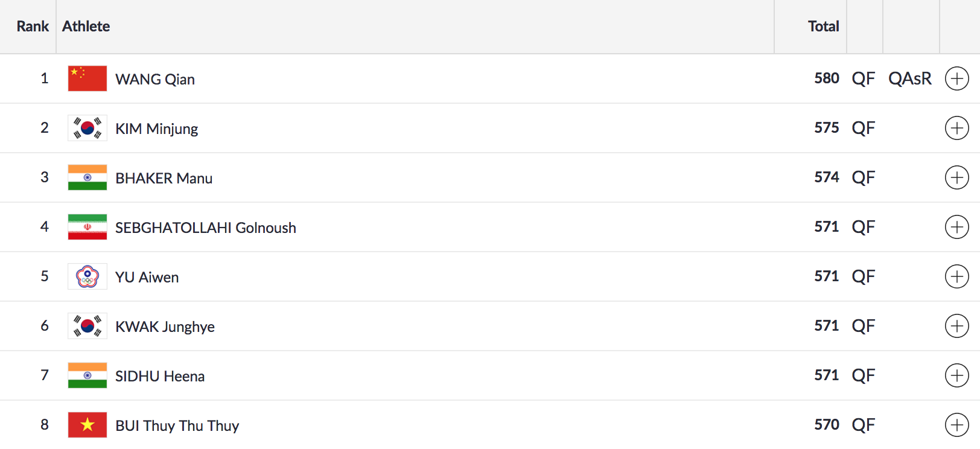Sort by the Total column header
This screenshot has height=449, width=980.
coord(823,27)
